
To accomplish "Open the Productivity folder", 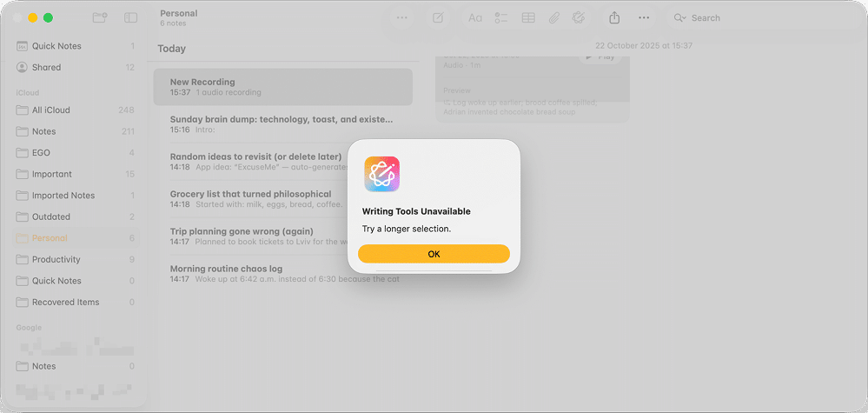I will [x=76, y=259].
